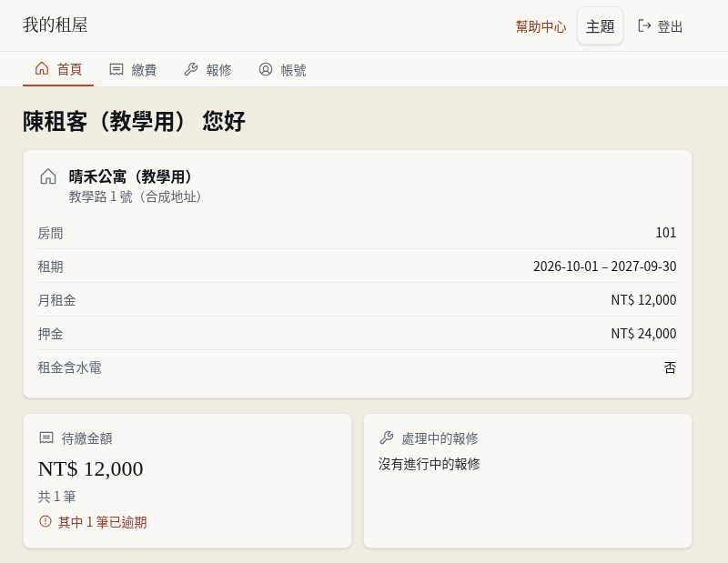Click the 處理中的報修 card heading
The height and width of the screenshot is (563, 728).
coord(440,438)
